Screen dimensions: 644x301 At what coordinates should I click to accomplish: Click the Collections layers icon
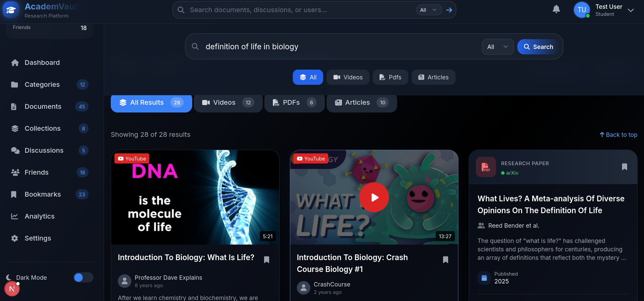[15, 128]
